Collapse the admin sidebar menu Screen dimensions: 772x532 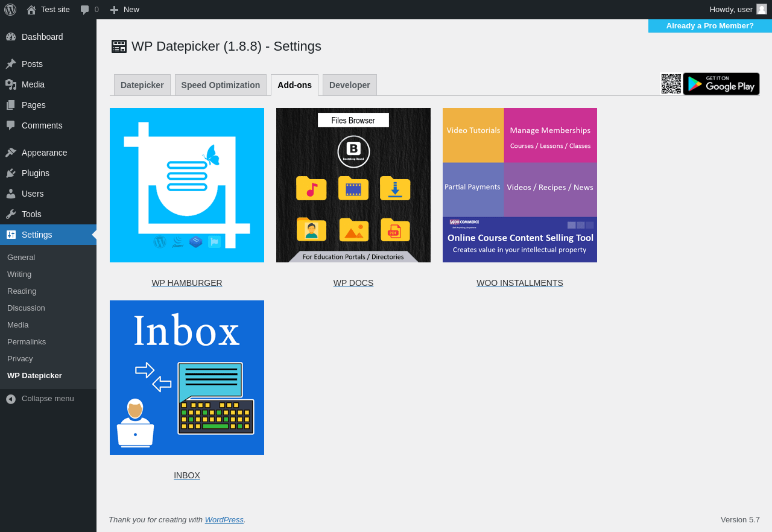pyautogui.click(x=48, y=399)
